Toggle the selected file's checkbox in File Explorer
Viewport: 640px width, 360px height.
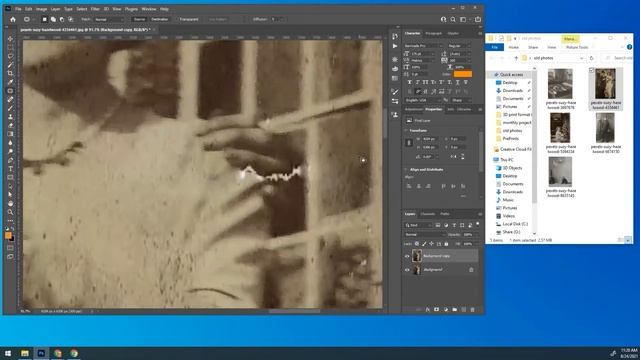coord(591,71)
